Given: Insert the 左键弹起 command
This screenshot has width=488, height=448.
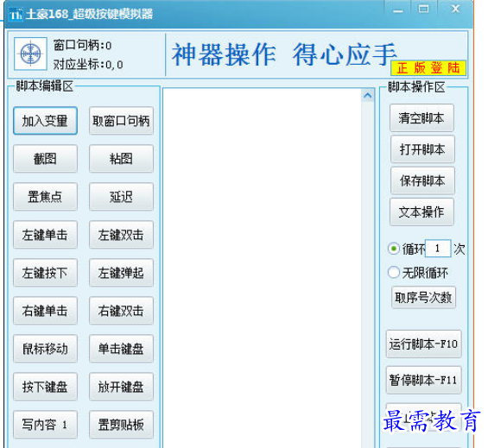Looking at the screenshot, I should pos(121,273).
